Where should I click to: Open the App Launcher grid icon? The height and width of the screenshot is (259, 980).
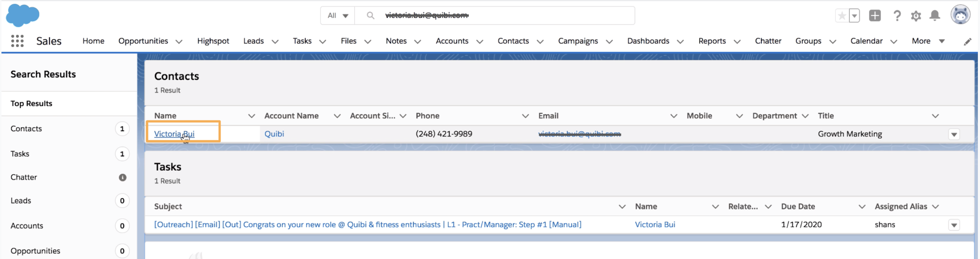(17, 41)
